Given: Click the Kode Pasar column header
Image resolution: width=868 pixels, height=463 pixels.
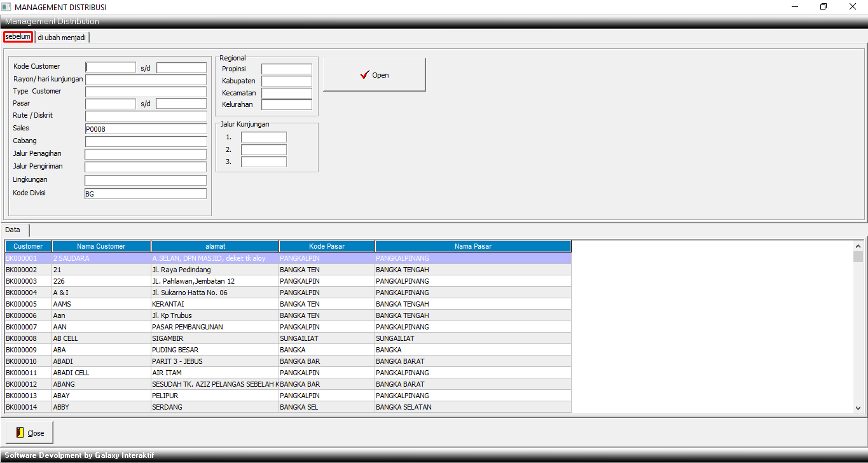Looking at the screenshot, I should (326, 246).
